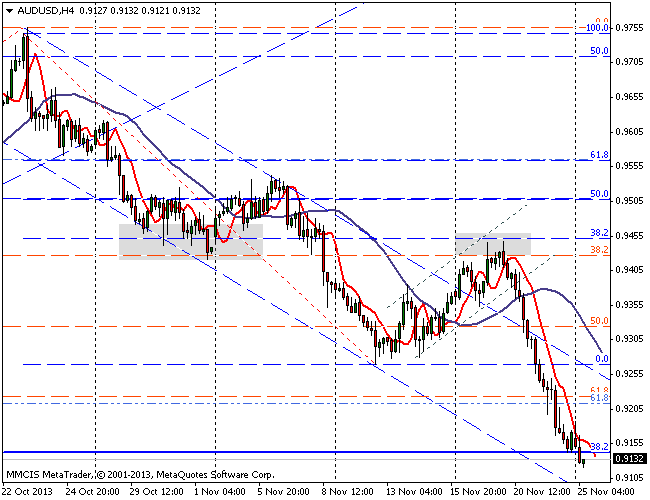Select the blue 61.8 Fibonacci label beside 0.9555
Image resolution: width=650 pixels, height=500 pixels.
(599, 155)
